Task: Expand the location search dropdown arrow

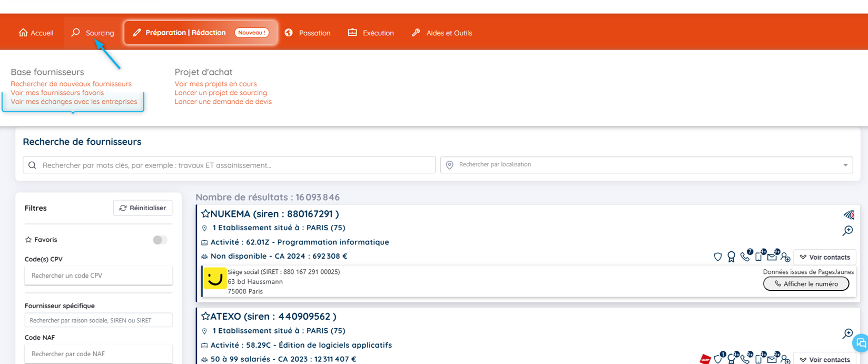Action: [845, 165]
